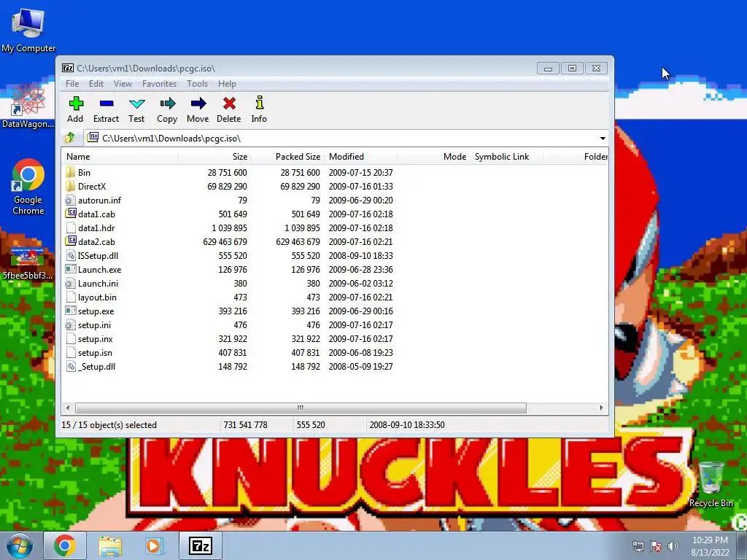Open the Tools menu

click(197, 84)
